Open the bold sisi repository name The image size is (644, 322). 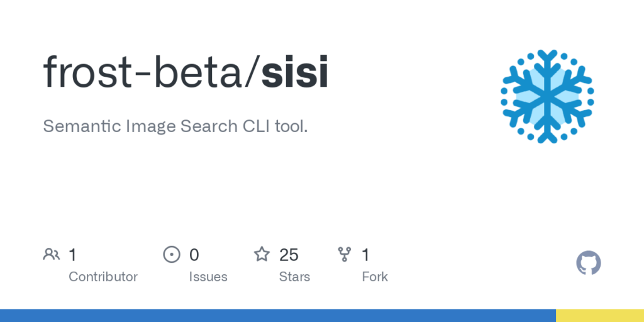pos(294,74)
